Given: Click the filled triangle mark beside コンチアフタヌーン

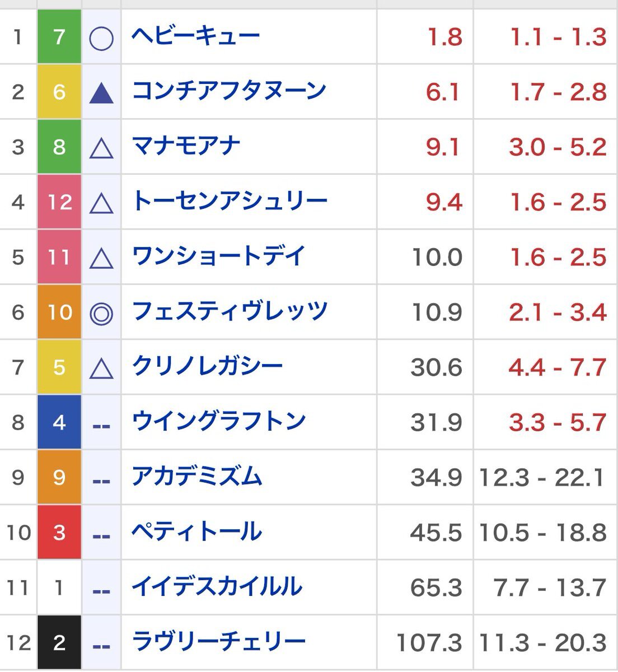Looking at the screenshot, I should coord(101,94).
